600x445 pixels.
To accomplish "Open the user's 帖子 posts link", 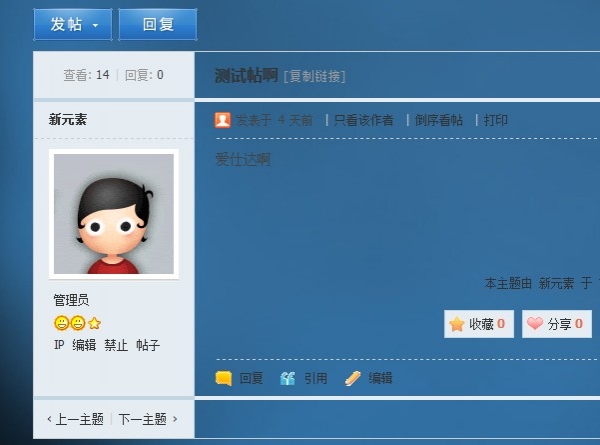I will [x=148, y=345].
